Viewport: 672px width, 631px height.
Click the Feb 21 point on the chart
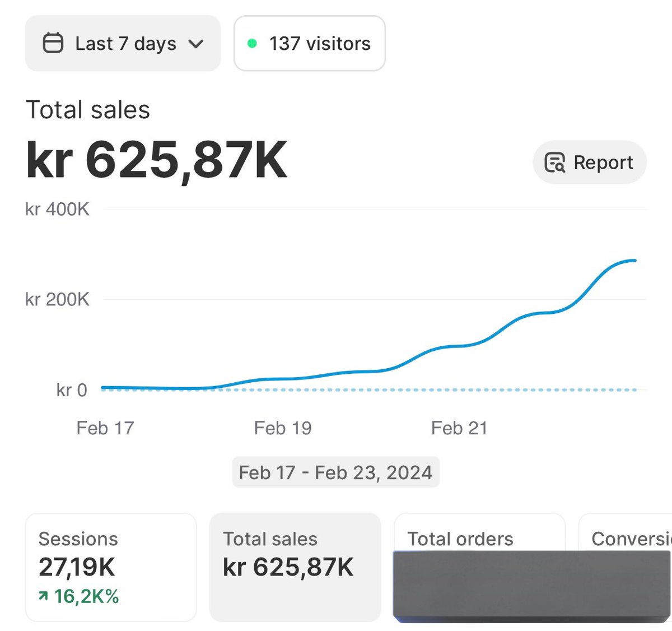460,346
